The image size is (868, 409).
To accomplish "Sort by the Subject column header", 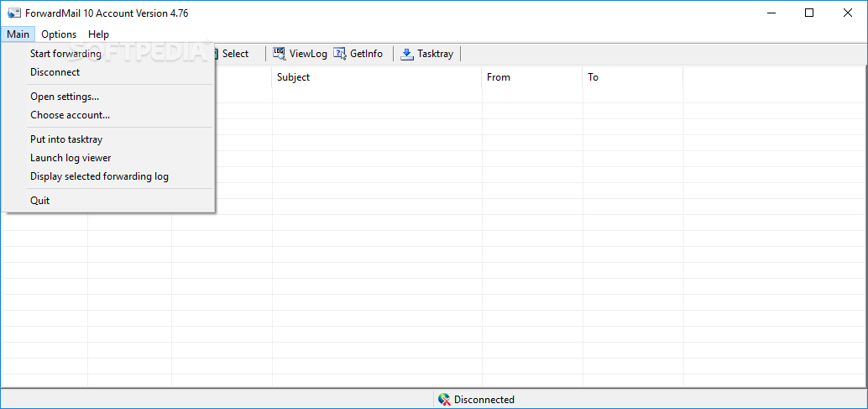I will click(377, 77).
